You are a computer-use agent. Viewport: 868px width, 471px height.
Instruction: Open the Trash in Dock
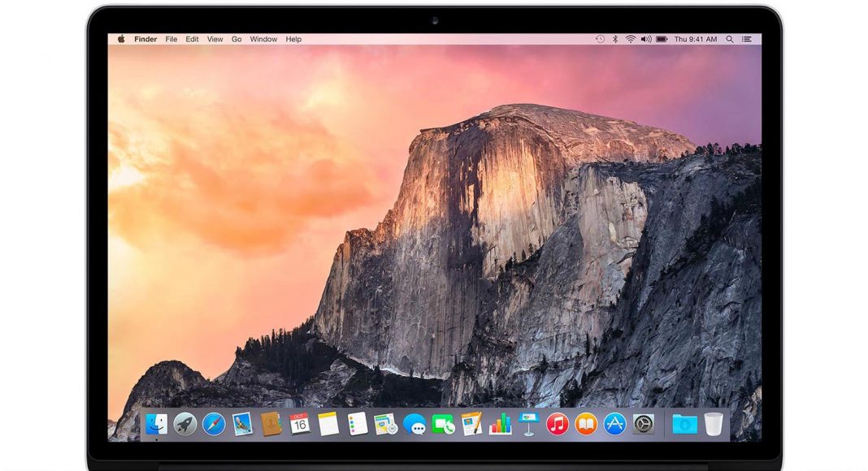714,424
